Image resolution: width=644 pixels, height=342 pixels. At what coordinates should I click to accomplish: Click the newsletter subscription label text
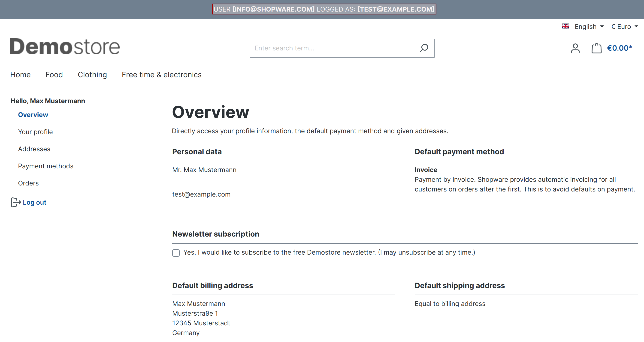click(329, 252)
